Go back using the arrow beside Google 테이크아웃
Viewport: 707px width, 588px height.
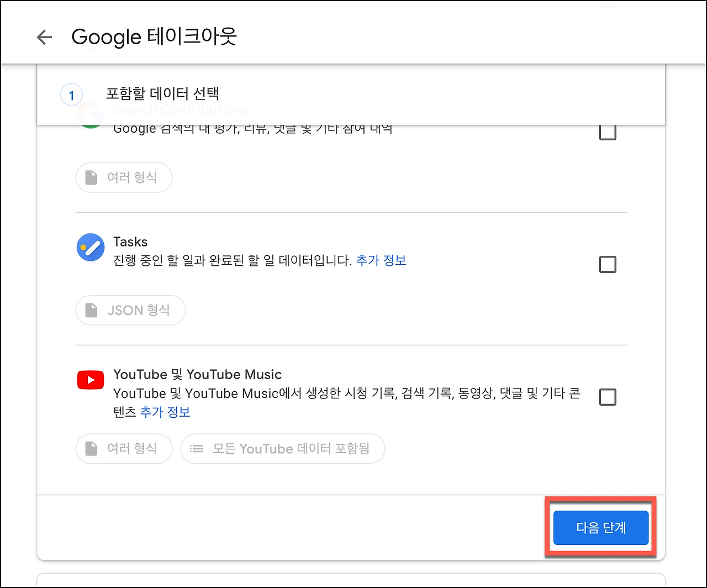click(x=44, y=37)
